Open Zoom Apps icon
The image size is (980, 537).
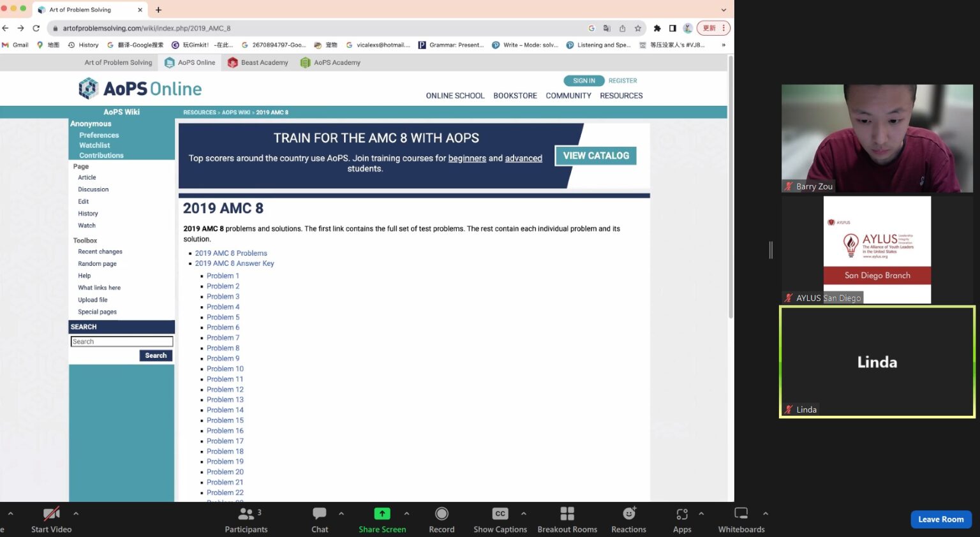click(682, 514)
